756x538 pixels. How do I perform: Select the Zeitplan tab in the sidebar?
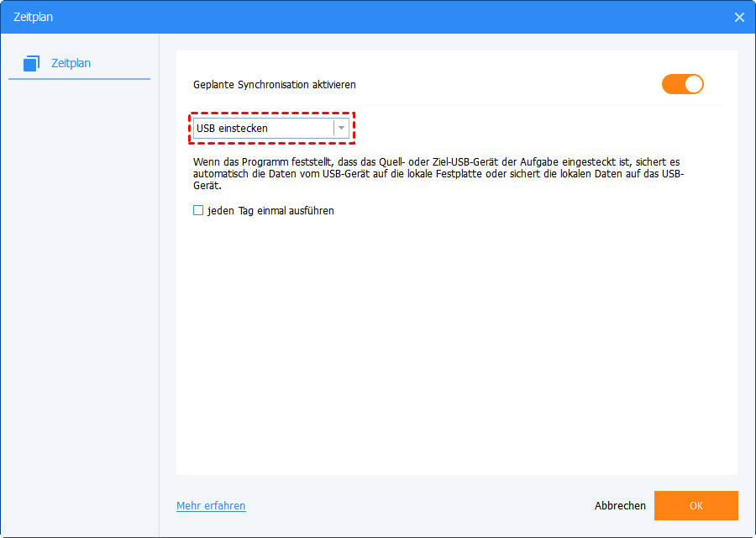pos(71,63)
